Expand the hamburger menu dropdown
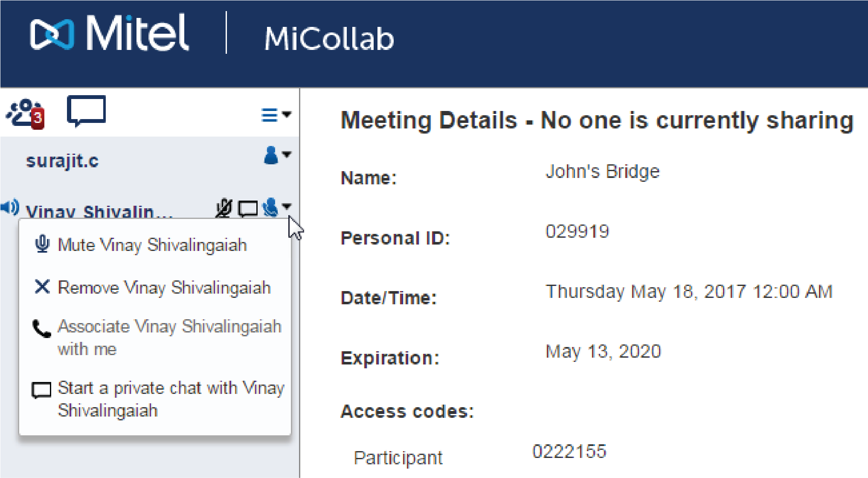Image resolution: width=868 pixels, height=478 pixels. pyautogui.click(x=276, y=115)
